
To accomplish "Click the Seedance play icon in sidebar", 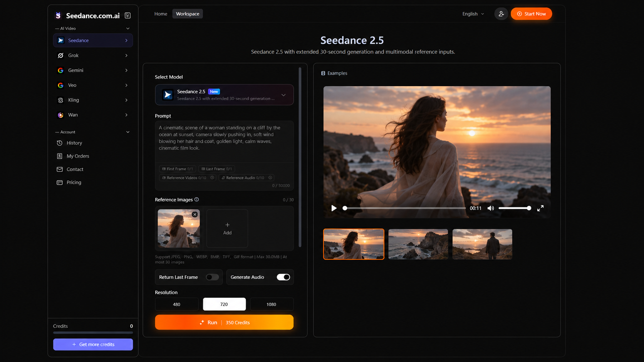I will pos(60,40).
